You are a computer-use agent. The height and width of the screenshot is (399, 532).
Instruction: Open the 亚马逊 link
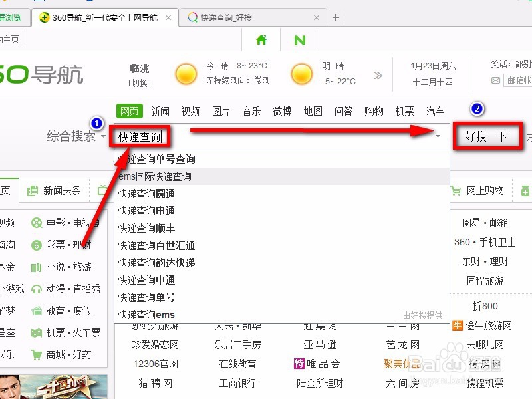(x=320, y=344)
